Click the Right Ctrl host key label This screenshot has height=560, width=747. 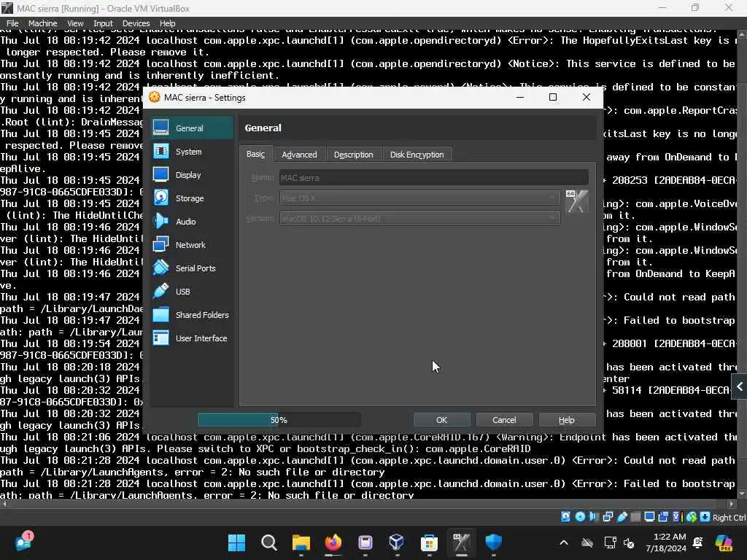click(x=729, y=518)
